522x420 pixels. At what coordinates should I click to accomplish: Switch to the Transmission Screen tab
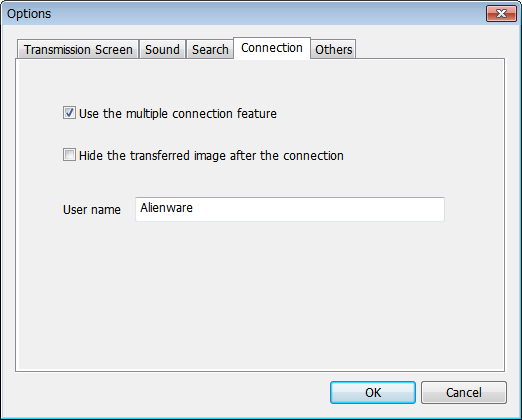(78, 49)
